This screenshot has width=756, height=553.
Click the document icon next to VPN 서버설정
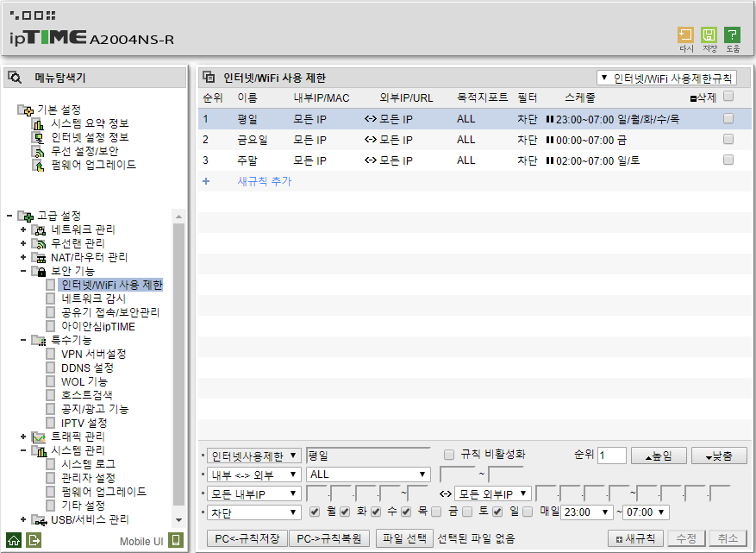[51, 355]
